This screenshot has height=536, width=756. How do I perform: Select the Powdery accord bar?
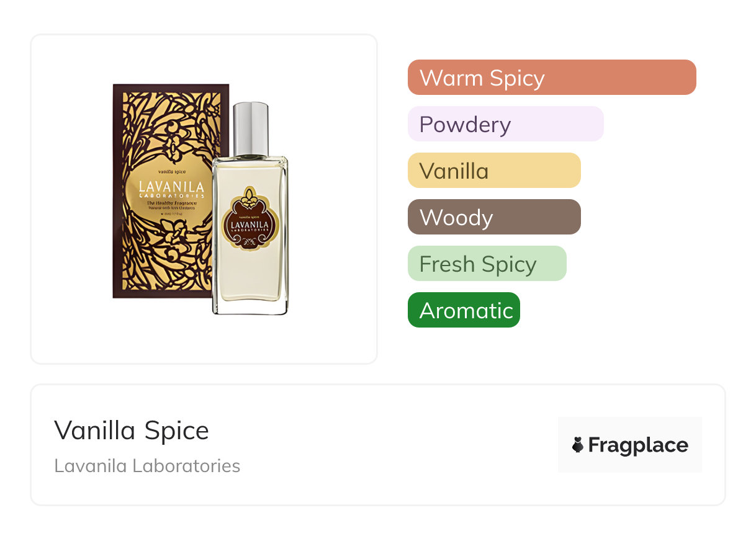tap(505, 124)
